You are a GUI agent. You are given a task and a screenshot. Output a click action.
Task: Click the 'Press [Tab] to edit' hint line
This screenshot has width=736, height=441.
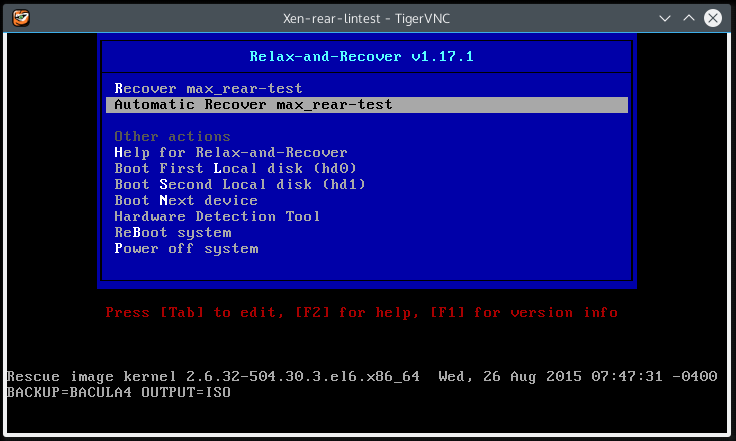click(361, 312)
